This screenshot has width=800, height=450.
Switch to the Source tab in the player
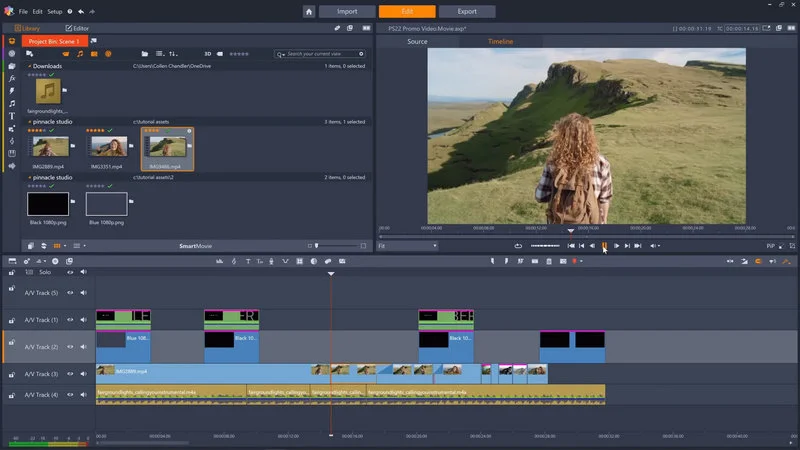(x=418, y=41)
